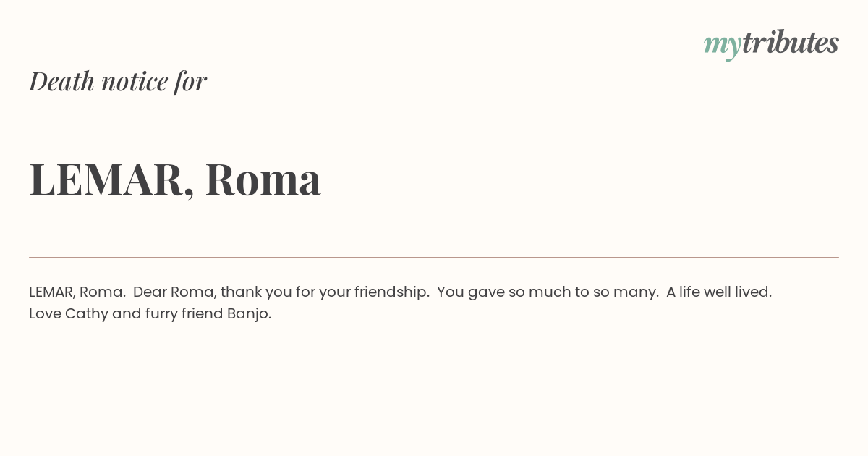Click the word "Death" in the italic heading

(x=62, y=81)
